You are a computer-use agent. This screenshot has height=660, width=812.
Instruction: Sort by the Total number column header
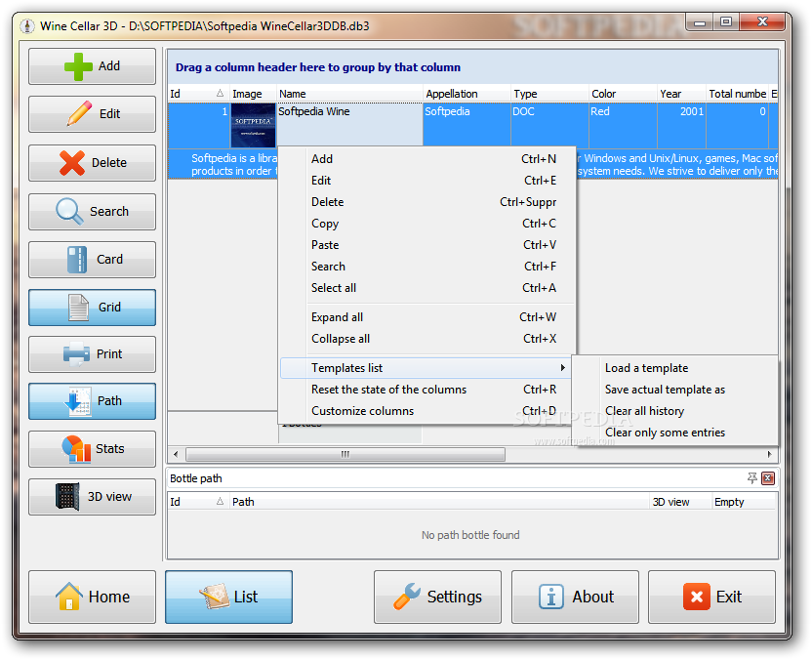pos(738,94)
